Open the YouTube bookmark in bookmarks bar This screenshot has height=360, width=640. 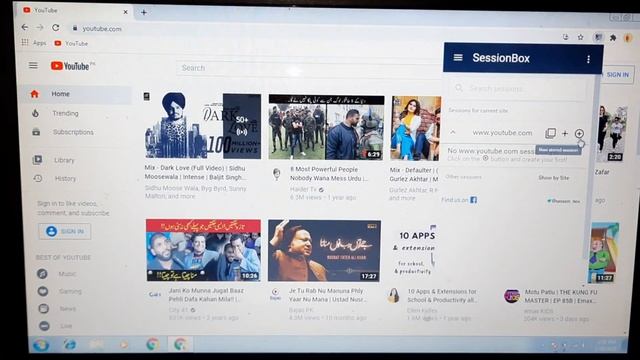tap(71, 43)
